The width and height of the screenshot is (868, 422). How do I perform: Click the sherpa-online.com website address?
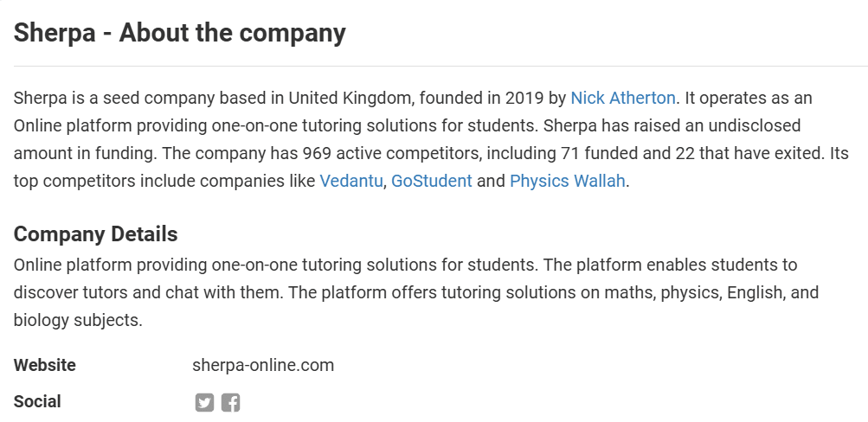click(263, 365)
